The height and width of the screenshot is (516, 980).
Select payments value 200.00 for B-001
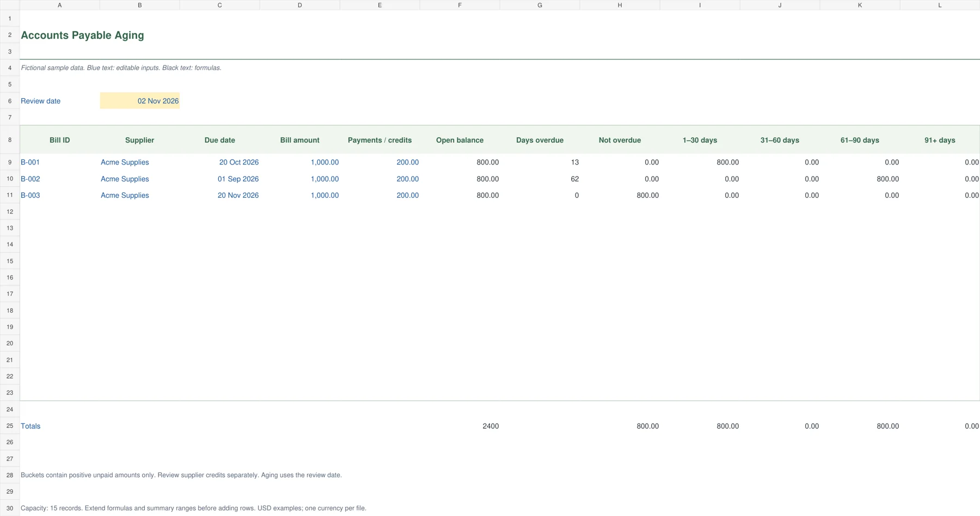(x=379, y=162)
